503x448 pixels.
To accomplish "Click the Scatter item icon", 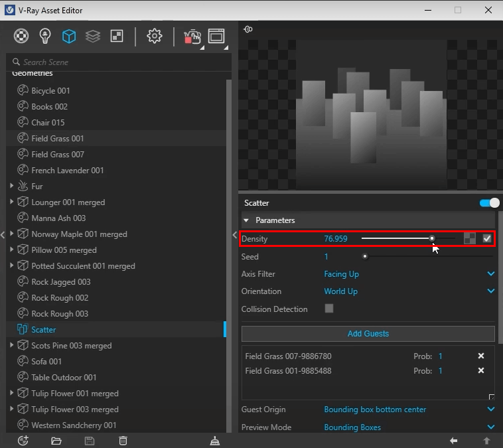I will pyautogui.click(x=23, y=329).
